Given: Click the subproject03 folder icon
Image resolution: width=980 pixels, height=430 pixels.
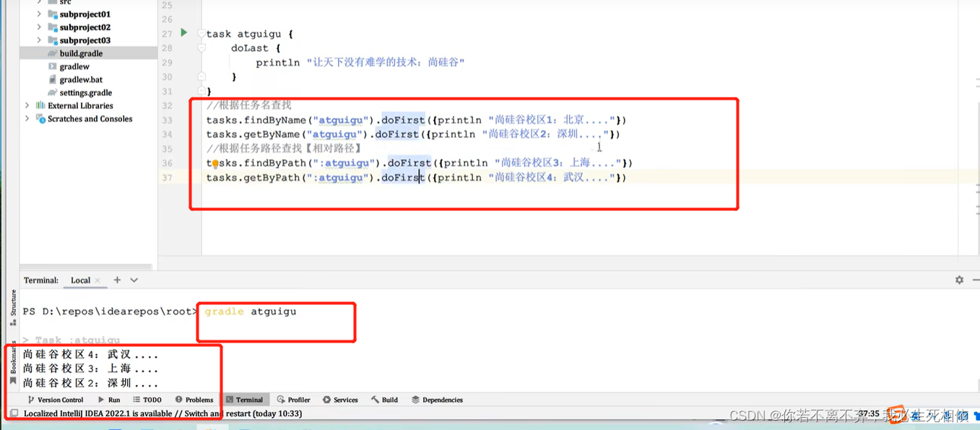Looking at the screenshot, I should coord(53,40).
